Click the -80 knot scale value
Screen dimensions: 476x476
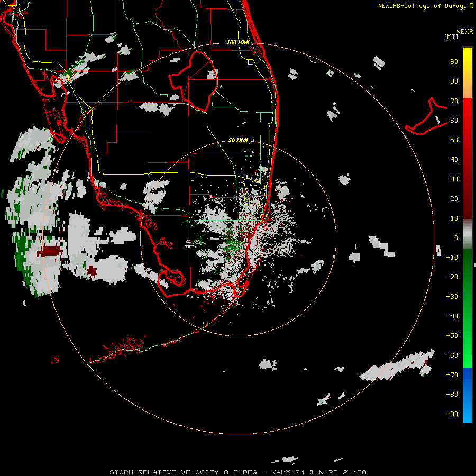[452, 395]
